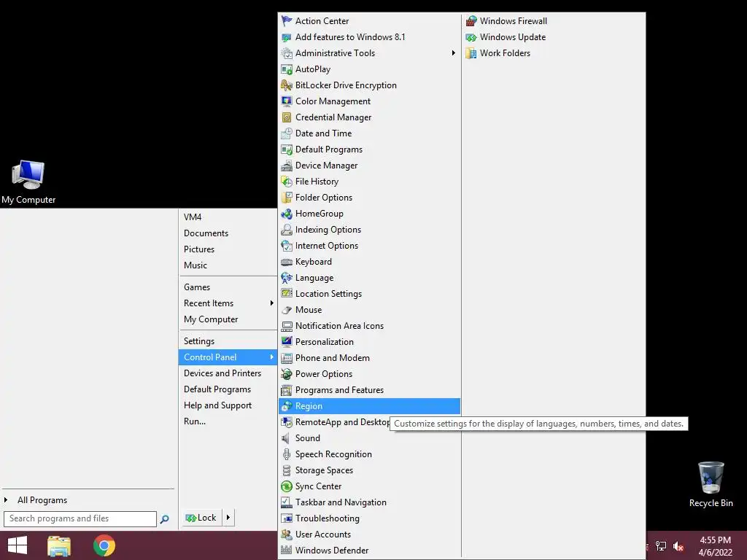The image size is (747, 560).
Task: Click the Credential Manager safe icon
Action: coord(286,117)
